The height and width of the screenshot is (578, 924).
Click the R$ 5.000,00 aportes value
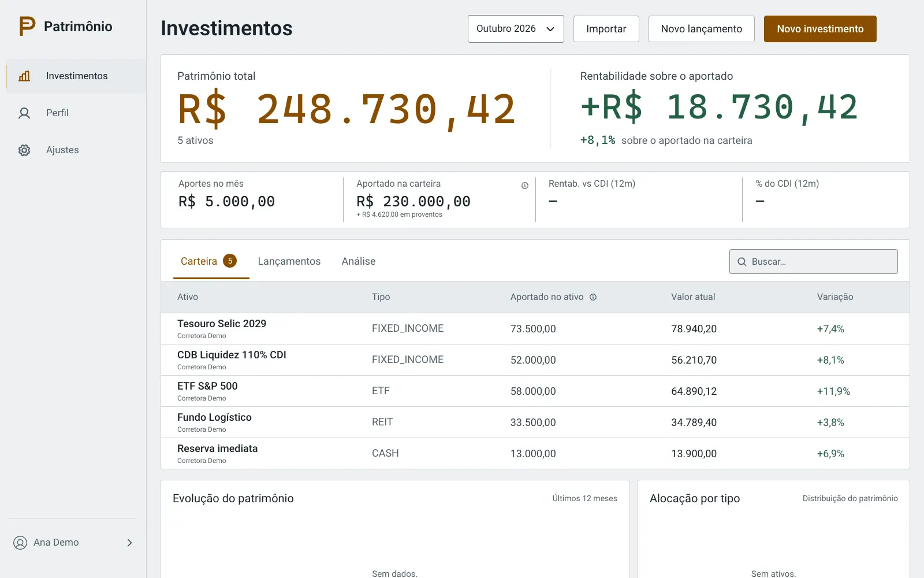tap(226, 202)
